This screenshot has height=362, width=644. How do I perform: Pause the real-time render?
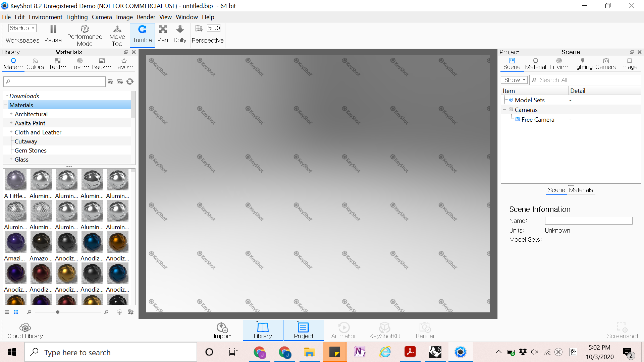[53, 35]
